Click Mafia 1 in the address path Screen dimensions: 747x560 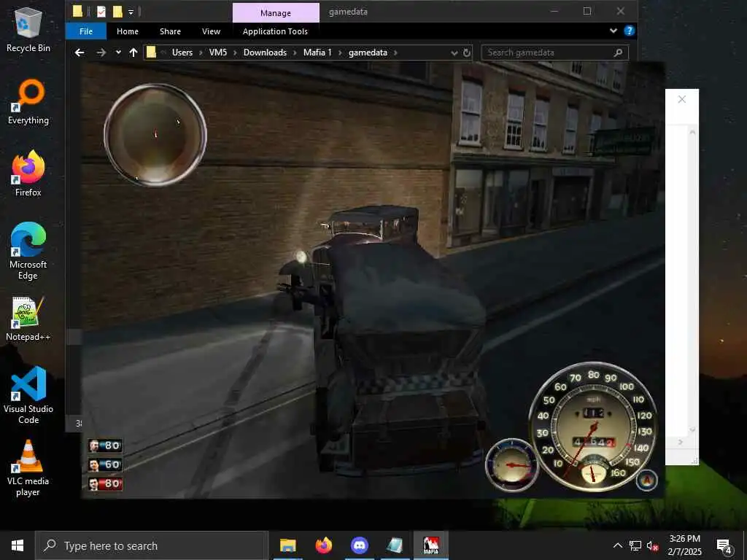coord(317,52)
